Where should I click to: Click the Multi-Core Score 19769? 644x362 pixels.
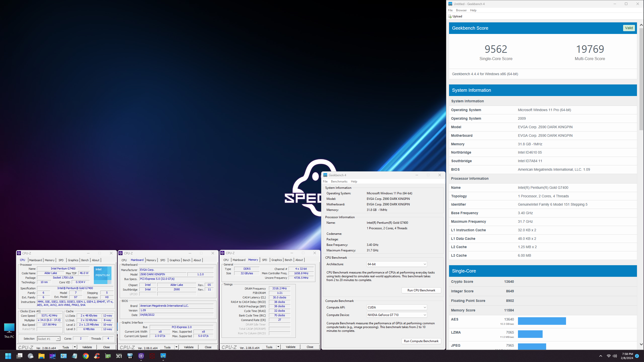(590, 49)
